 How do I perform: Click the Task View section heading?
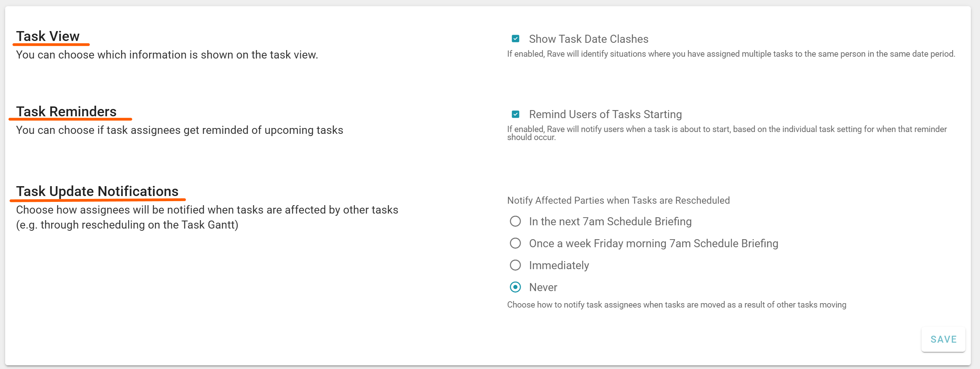coord(48,36)
